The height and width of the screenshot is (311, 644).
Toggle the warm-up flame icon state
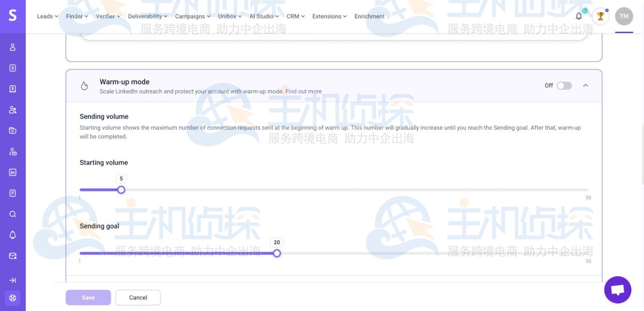click(x=84, y=85)
